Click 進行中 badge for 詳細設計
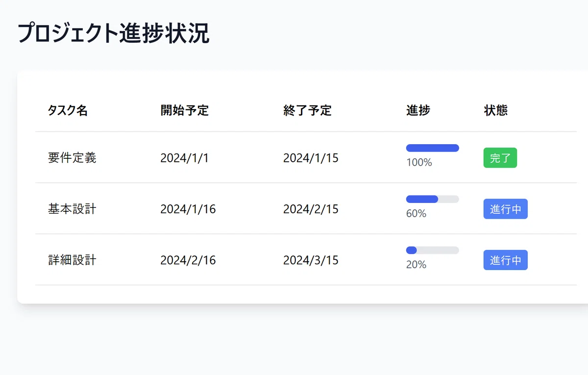 [506, 260]
